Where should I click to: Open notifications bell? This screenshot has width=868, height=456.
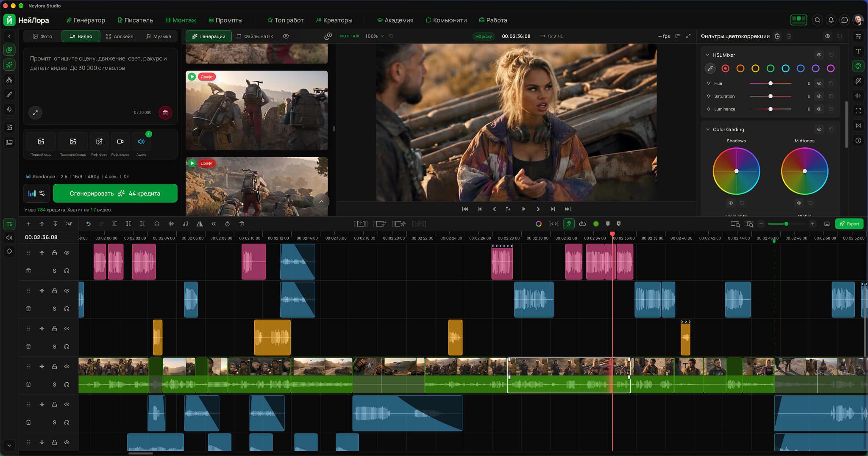pos(831,20)
